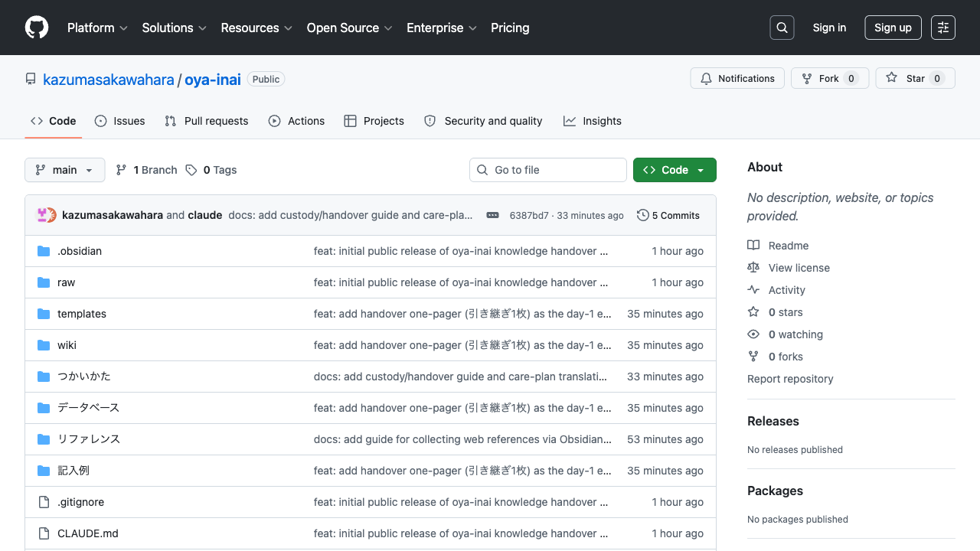Open the View license link

pos(799,268)
